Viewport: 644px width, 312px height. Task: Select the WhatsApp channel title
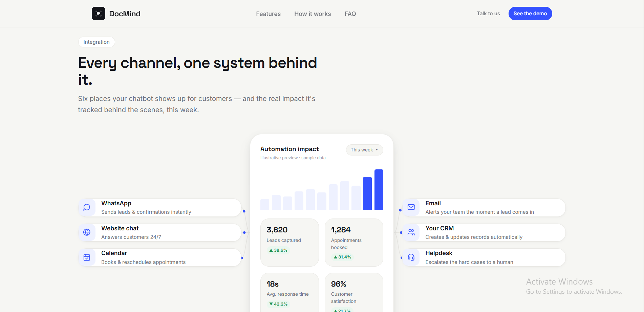point(116,203)
